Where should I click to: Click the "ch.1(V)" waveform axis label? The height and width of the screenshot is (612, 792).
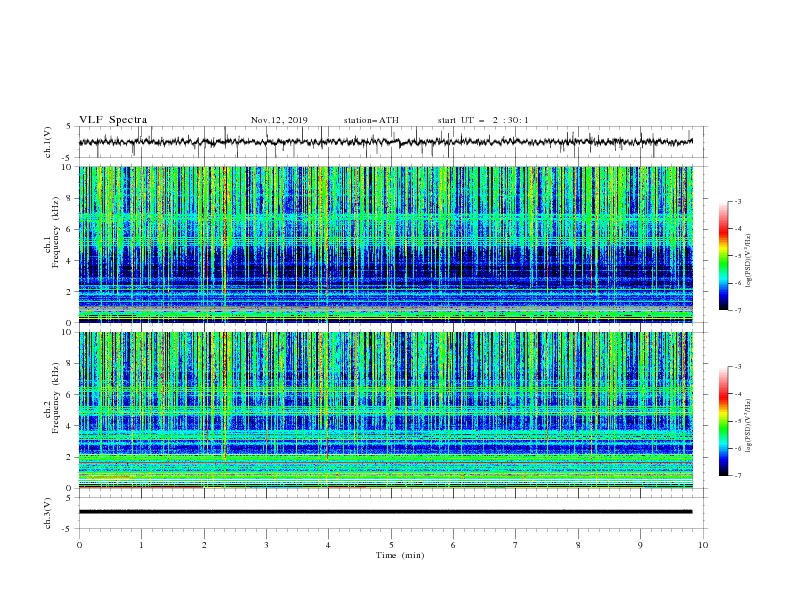pyautogui.click(x=48, y=142)
